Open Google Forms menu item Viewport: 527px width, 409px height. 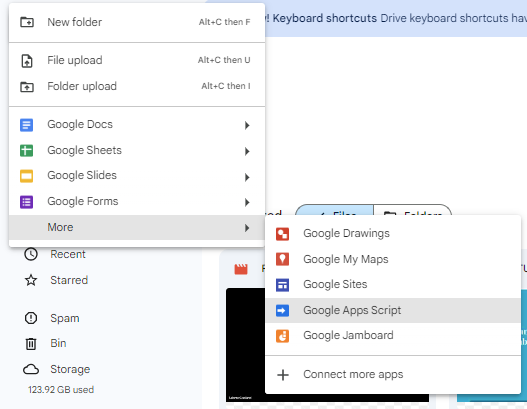[137, 202]
